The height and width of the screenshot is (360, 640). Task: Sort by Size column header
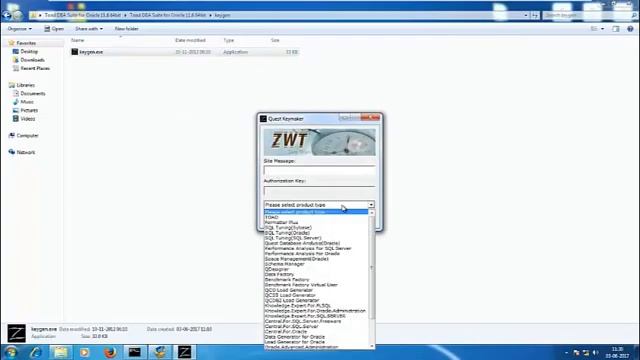pos(275,40)
